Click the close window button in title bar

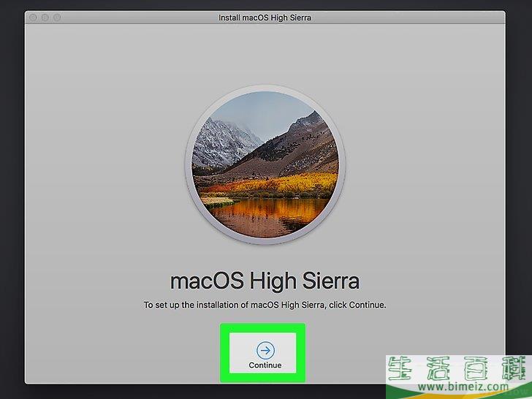click(x=33, y=18)
